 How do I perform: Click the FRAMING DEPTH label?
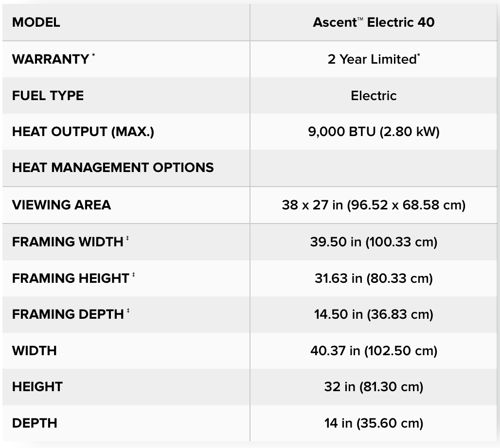coord(68,314)
